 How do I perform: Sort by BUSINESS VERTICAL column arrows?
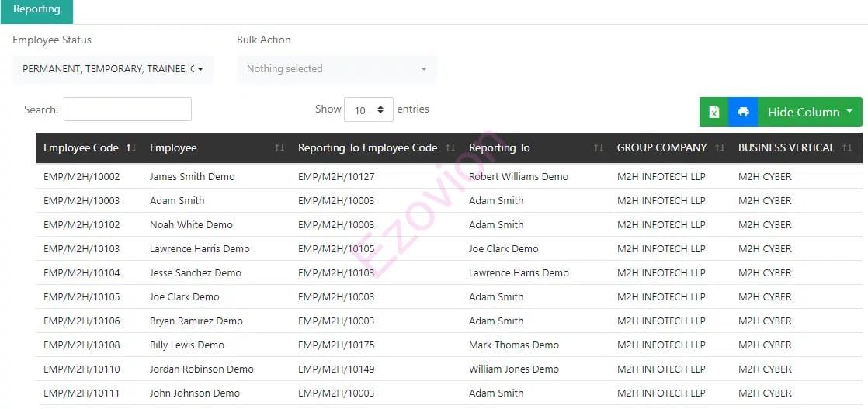tap(847, 147)
